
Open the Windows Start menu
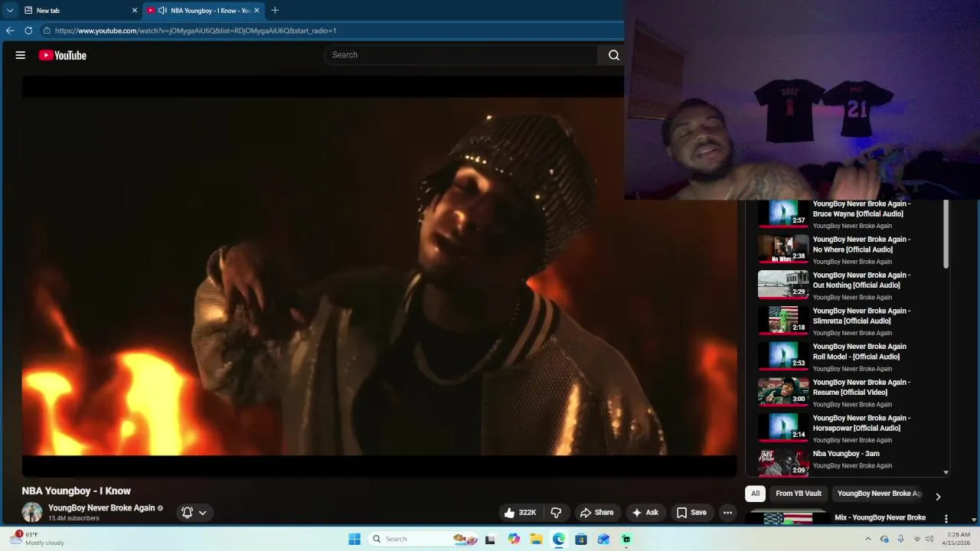pyautogui.click(x=354, y=539)
